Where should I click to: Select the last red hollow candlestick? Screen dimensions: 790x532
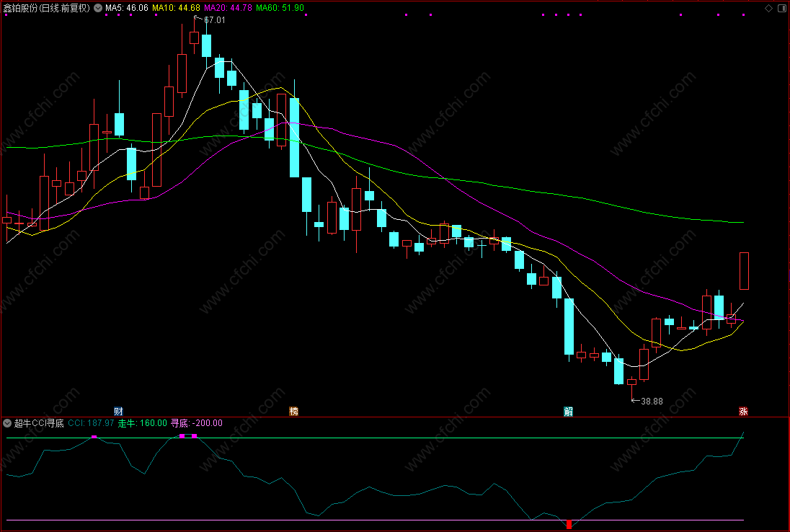coord(744,271)
